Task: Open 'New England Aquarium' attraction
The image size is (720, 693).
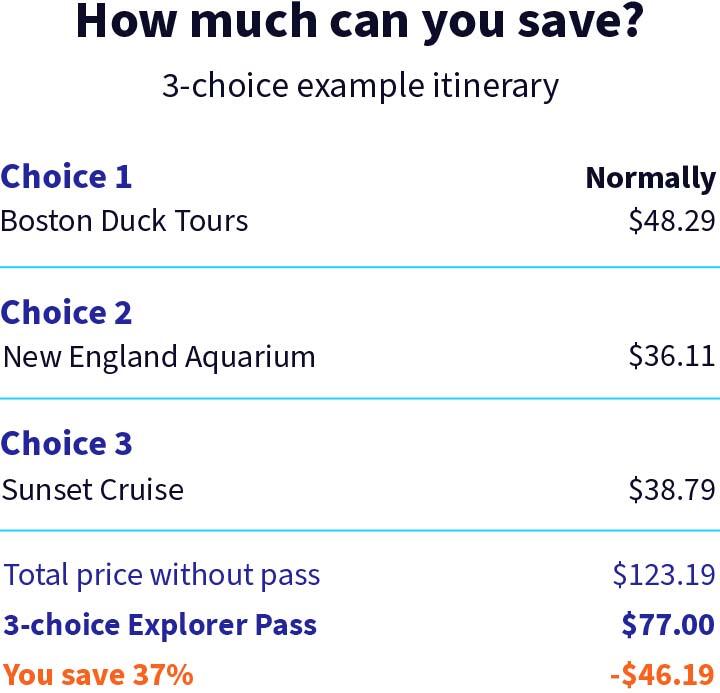Action: [x=159, y=357]
